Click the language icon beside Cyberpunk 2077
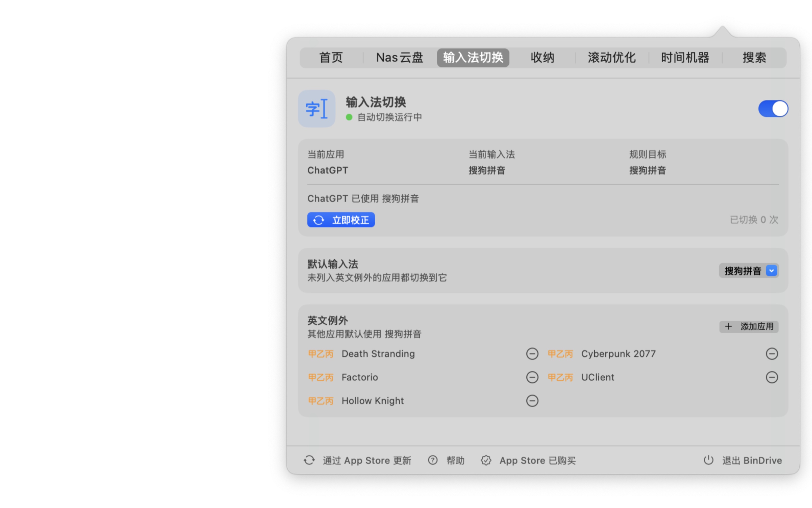This screenshot has width=812, height=508. coord(560,354)
